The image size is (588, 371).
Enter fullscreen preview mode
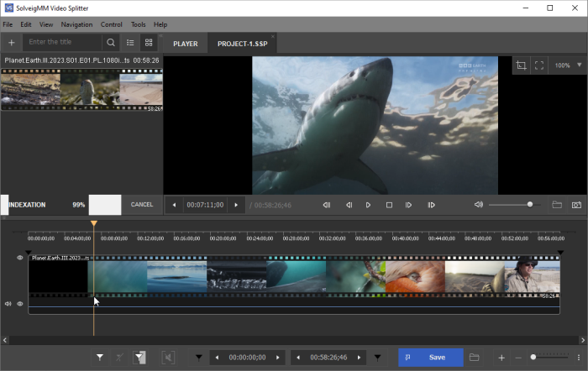(539, 65)
